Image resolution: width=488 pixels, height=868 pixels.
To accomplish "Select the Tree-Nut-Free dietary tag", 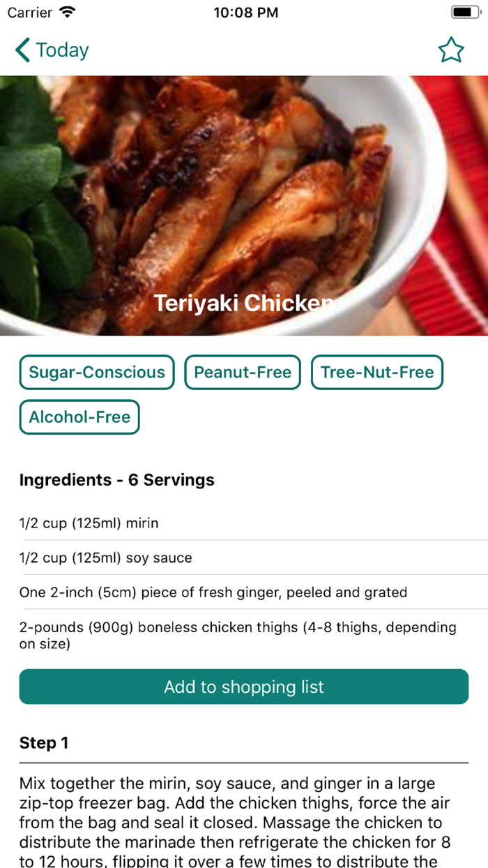I will (376, 372).
